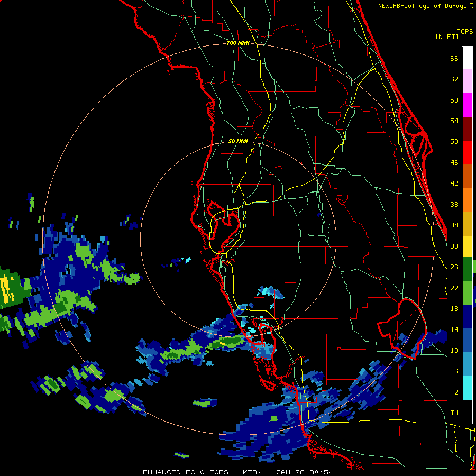The height and width of the screenshot is (476, 476).
Task: Click the legend value "58"
Action: 454,100
